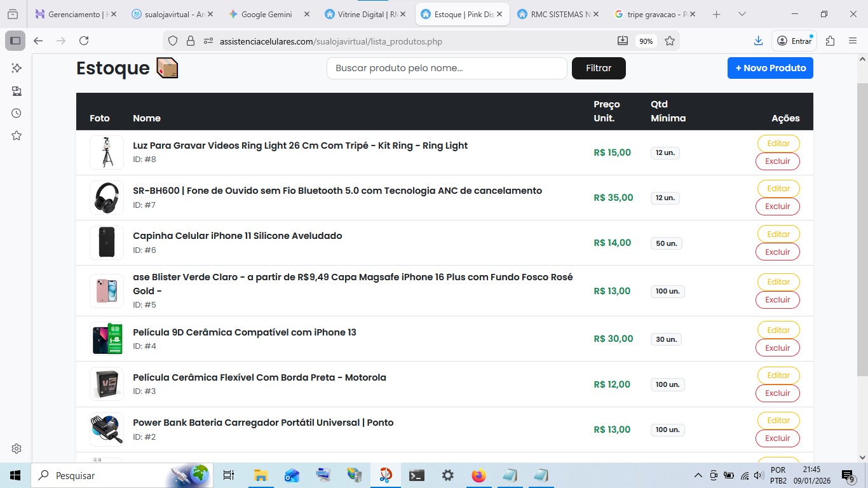The width and height of the screenshot is (868, 488).
Task: Open the history sidebar clock icon
Action: [17, 113]
